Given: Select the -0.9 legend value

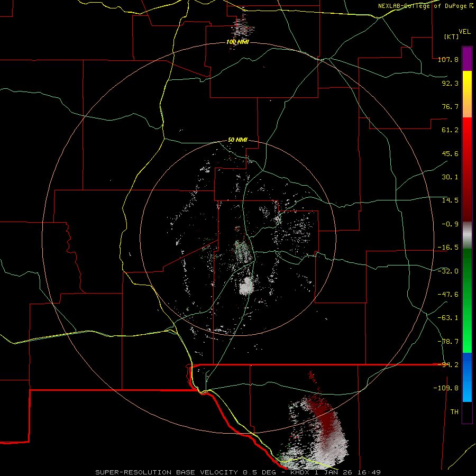Looking at the screenshot, I should [450, 224].
